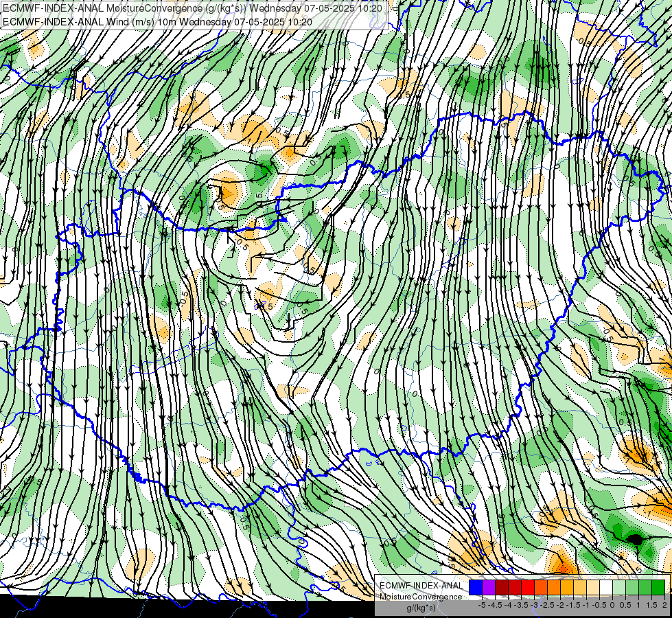Click MoistureConvergence label in the legend box
This screenshot has height=618, width=672.
tap(421, 597)
